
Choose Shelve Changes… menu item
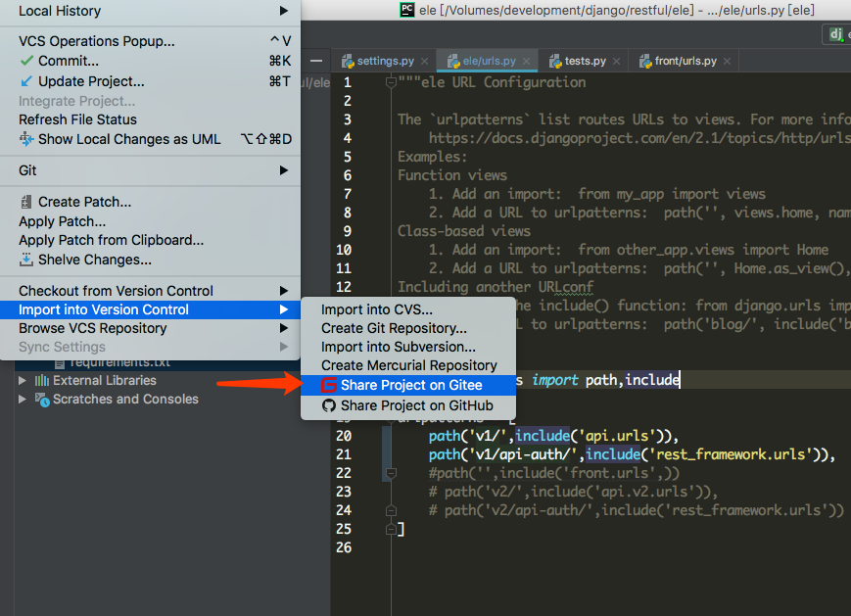(151, 260)
